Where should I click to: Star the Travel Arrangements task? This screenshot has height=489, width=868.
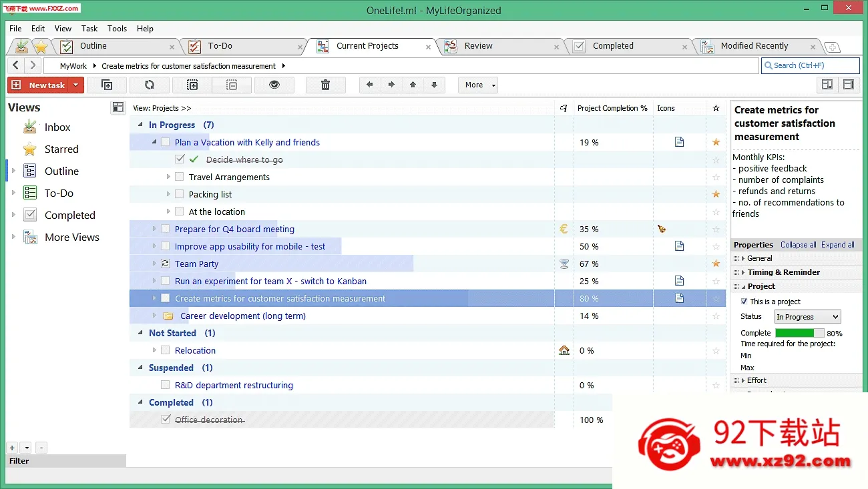[716, 177]
